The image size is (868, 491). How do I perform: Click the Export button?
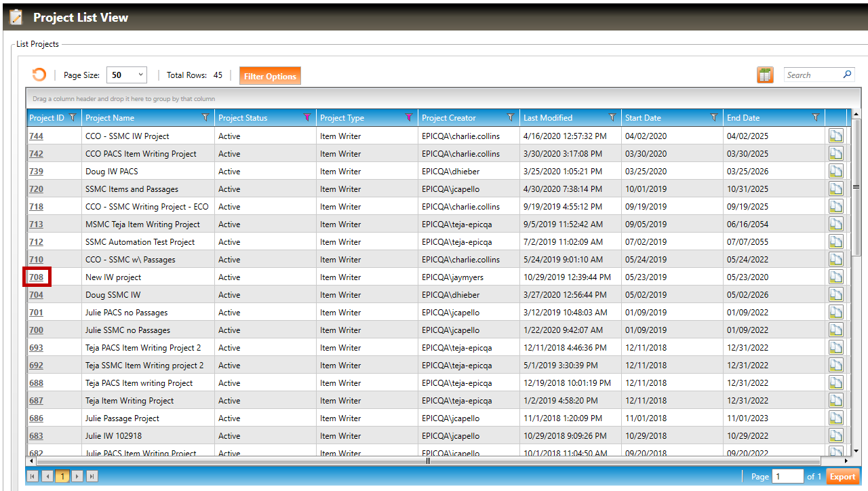(x=842, y=477)
